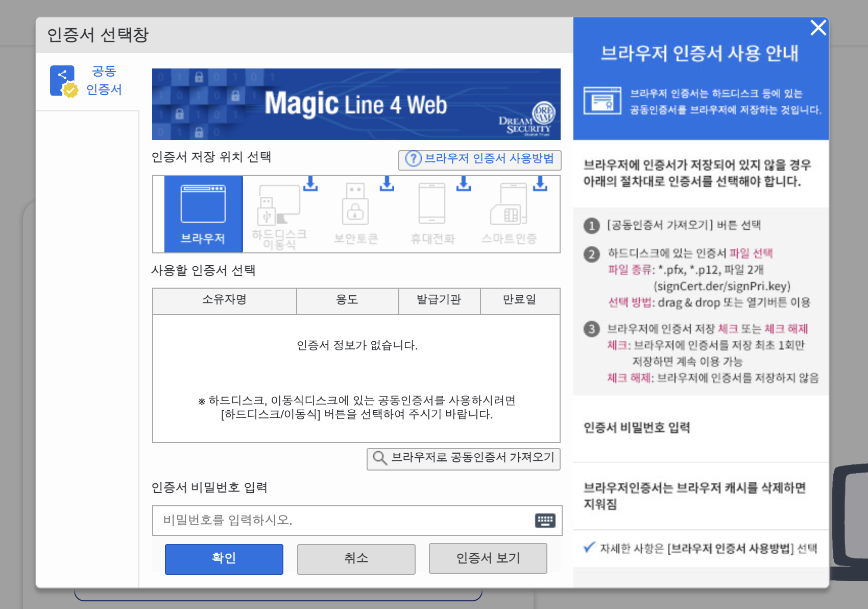Click magnifier icon on import button
This screenshot has width=868, height=609.
(379, 458)
